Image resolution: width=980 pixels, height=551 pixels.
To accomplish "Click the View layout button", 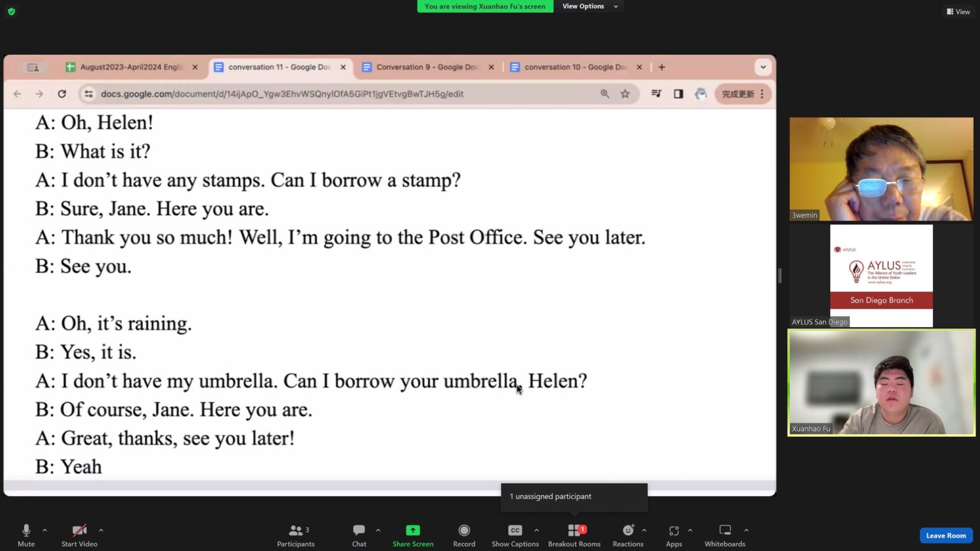I will click(958, 11).
